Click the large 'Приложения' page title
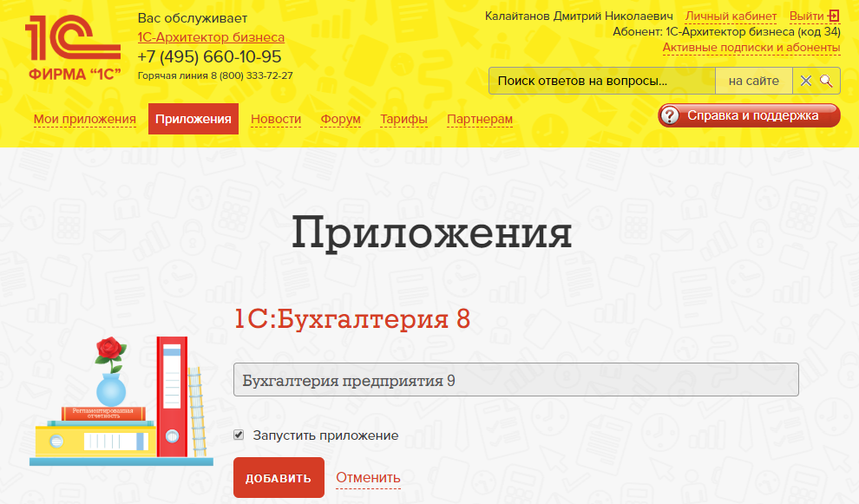The width and height of the screenshot is (859, 504). [431, 232]
